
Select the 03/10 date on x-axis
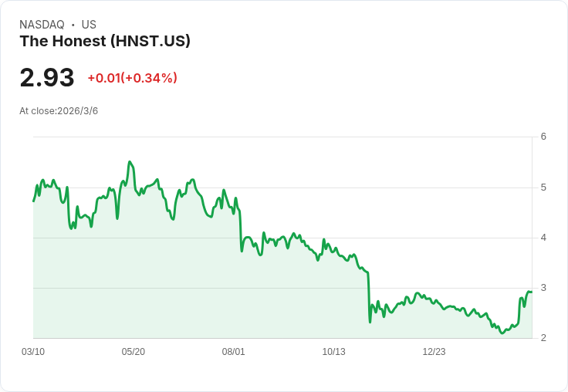(x=33, y=351)
